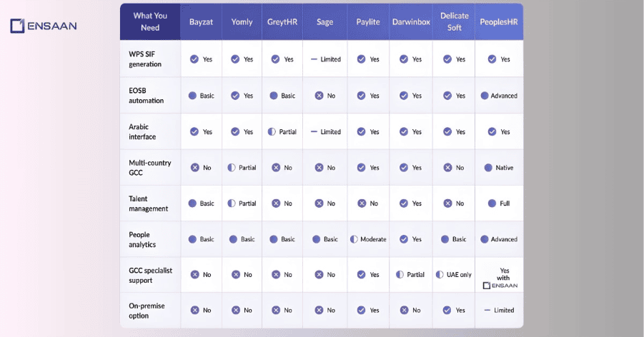
Task: Click the What You Need header cell
Action: pyautogui.click(x=150, y=21)
